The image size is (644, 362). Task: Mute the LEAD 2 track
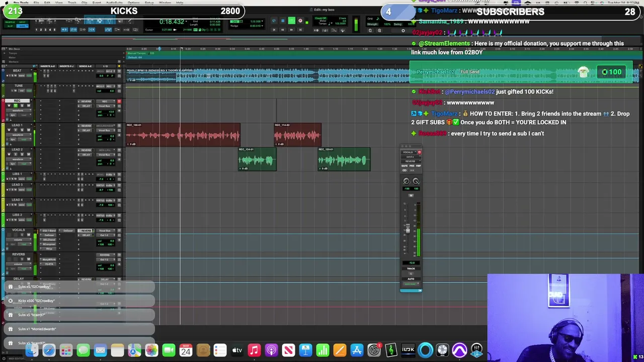point(29,154)
